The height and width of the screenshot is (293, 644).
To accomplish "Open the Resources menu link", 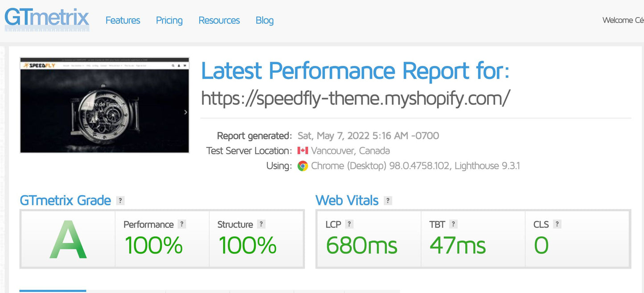I will (219, 21).
